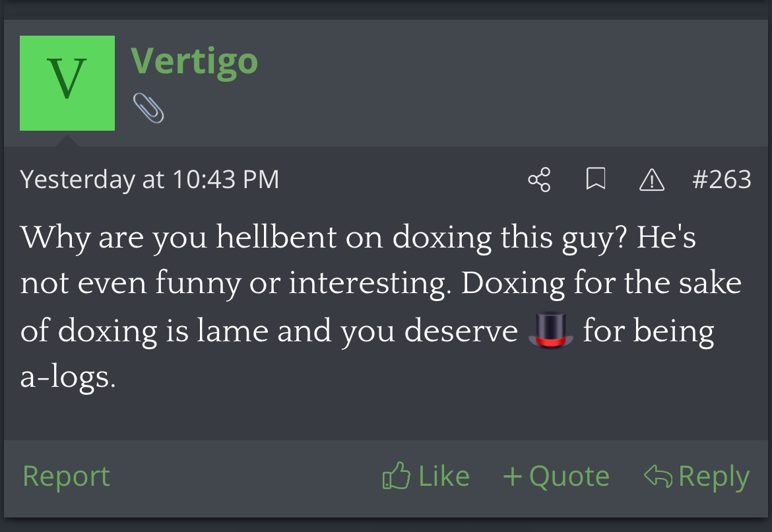The width and height of the screenshot is (772, 532).
Task: Click the word a-logs in the post
Action: pos(68,378)
